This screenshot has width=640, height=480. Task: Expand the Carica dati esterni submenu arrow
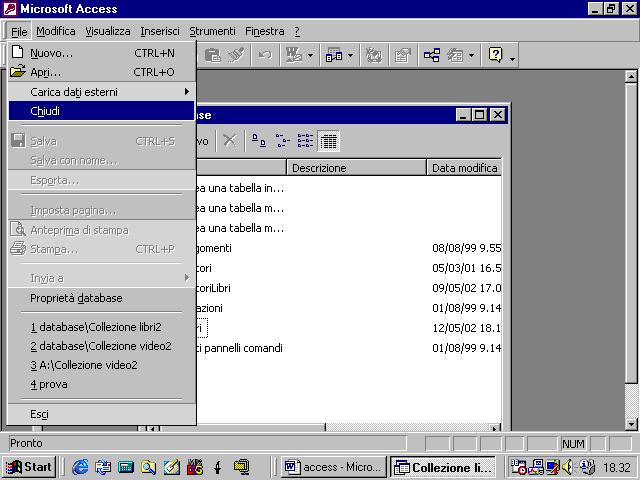click(x=187, y=91)
